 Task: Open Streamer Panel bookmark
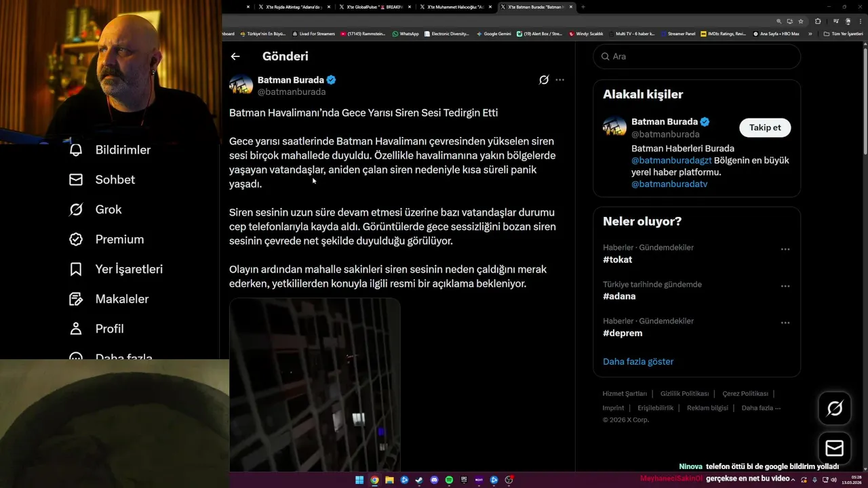677,33
